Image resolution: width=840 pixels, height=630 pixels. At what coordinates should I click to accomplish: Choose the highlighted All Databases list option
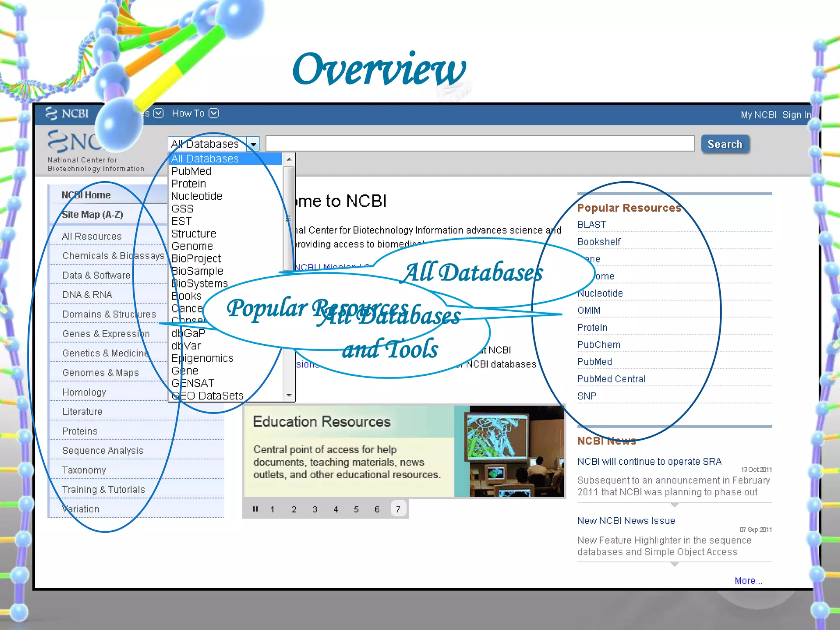pyautogui.click(x=225, y=159)
